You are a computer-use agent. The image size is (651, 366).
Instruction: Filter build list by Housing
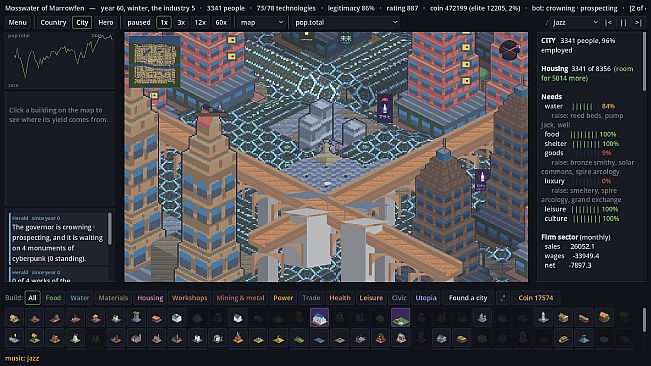click(x=150, y=298)
